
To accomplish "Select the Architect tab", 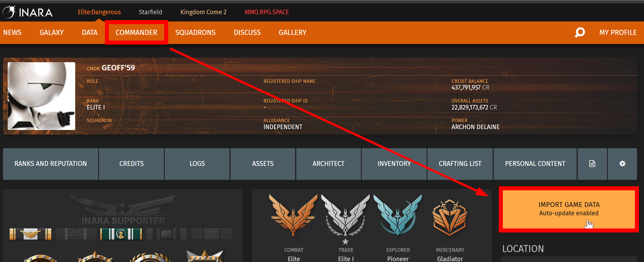I will (x=328, y=164).
